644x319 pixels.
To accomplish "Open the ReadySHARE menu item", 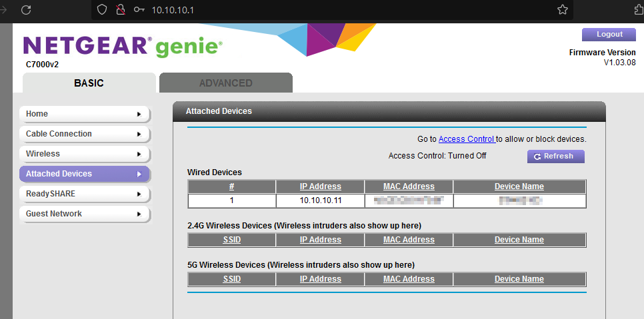I will (x=84, y=194).
